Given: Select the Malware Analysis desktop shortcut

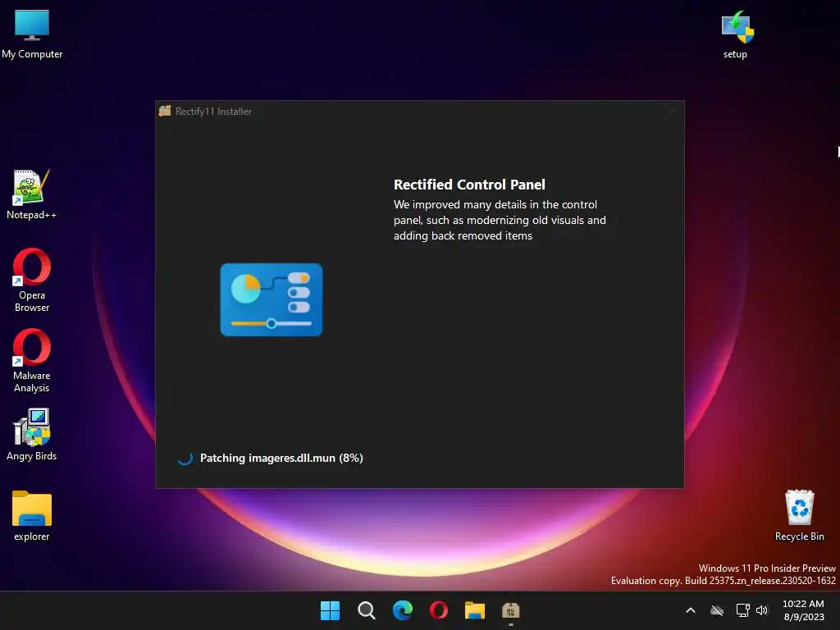Looking at the screenshot, I should click(32, 360).
